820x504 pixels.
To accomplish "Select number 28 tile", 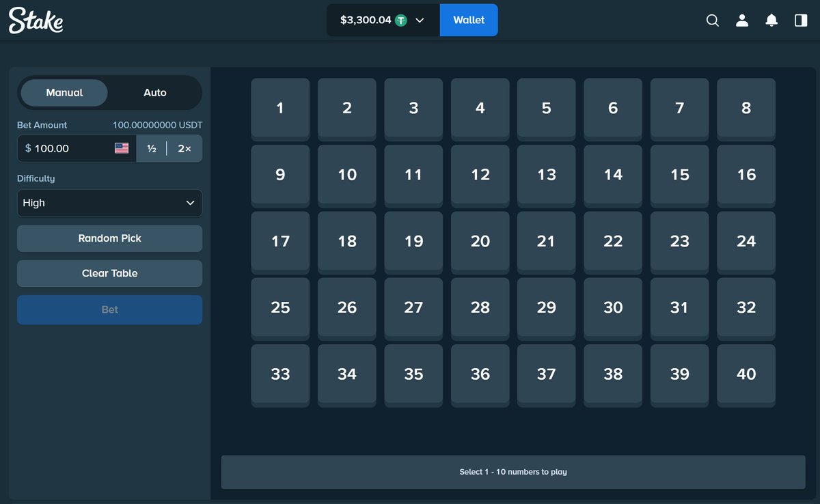I will point(480,309).
